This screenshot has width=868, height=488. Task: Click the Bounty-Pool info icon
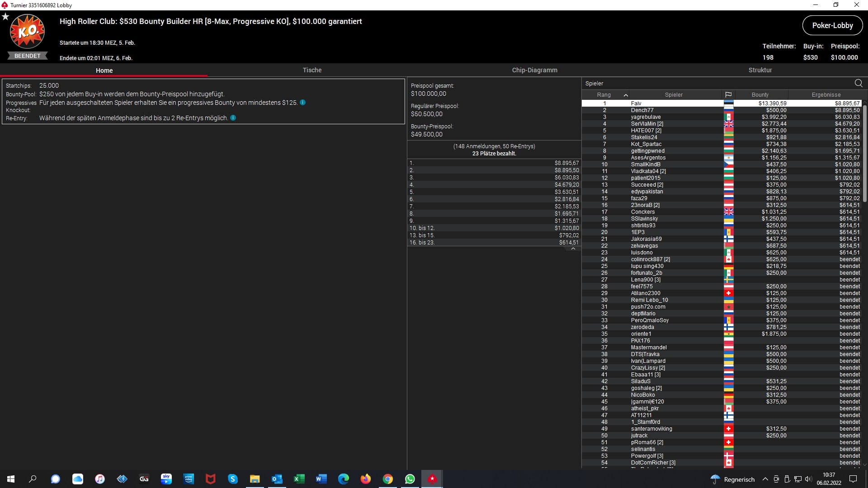click(302, 103)
